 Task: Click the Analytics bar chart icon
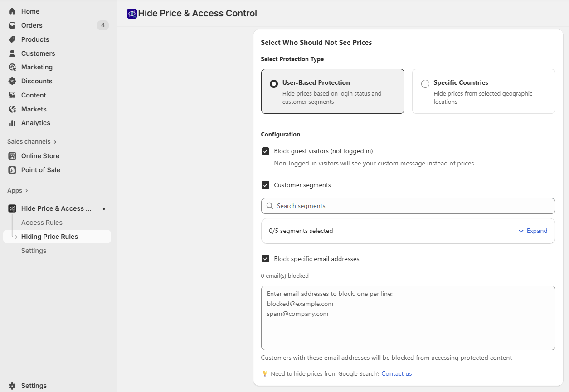tap(12, 123)
